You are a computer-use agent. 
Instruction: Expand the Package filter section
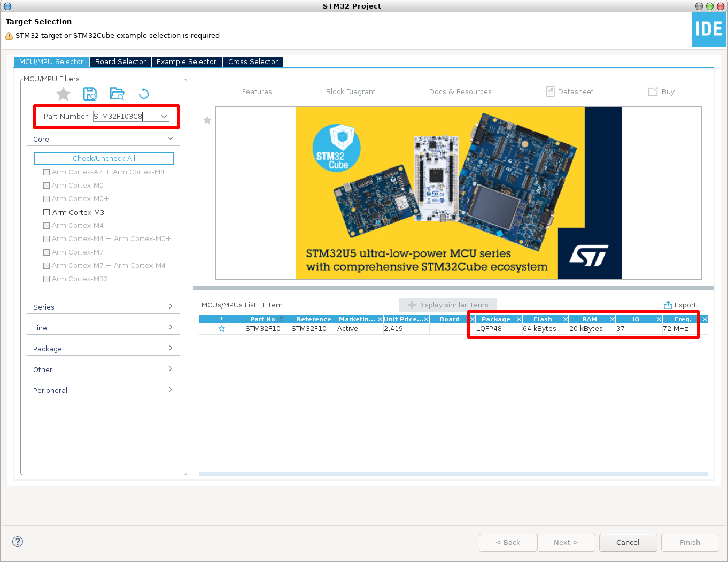tap(171, 348)
